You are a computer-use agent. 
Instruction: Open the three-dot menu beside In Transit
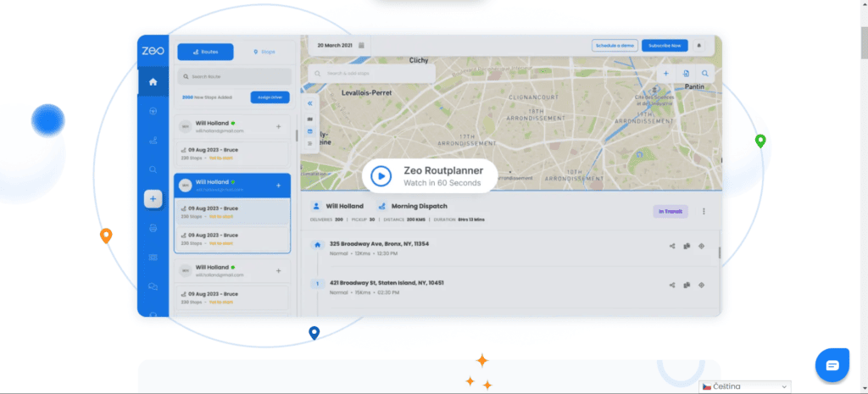click(x=704, y=211)
